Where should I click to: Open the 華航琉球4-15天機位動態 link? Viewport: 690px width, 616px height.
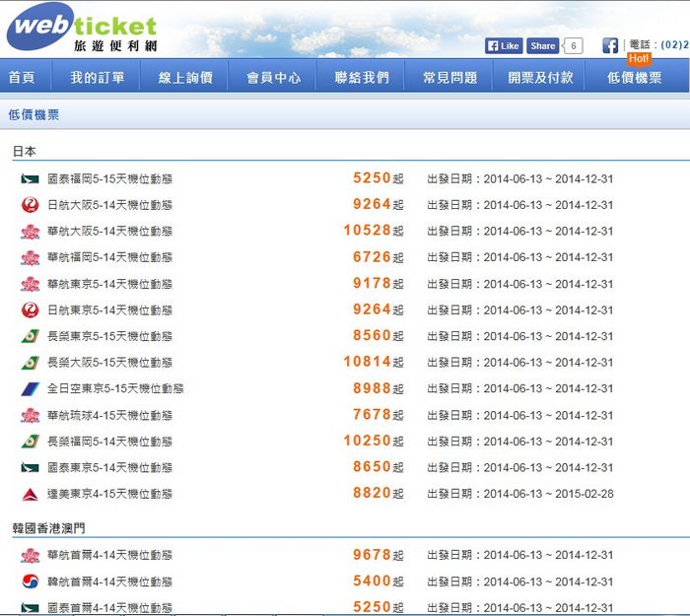tap(109, 415)
